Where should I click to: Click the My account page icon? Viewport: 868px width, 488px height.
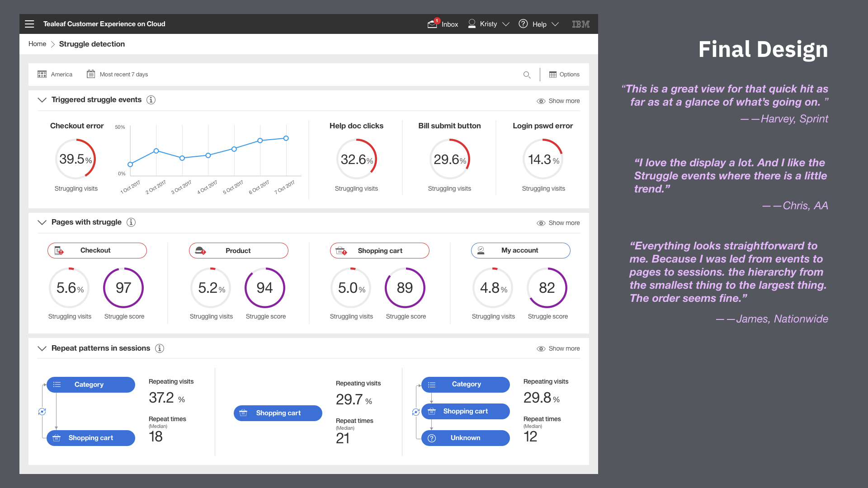pos(481,250)
